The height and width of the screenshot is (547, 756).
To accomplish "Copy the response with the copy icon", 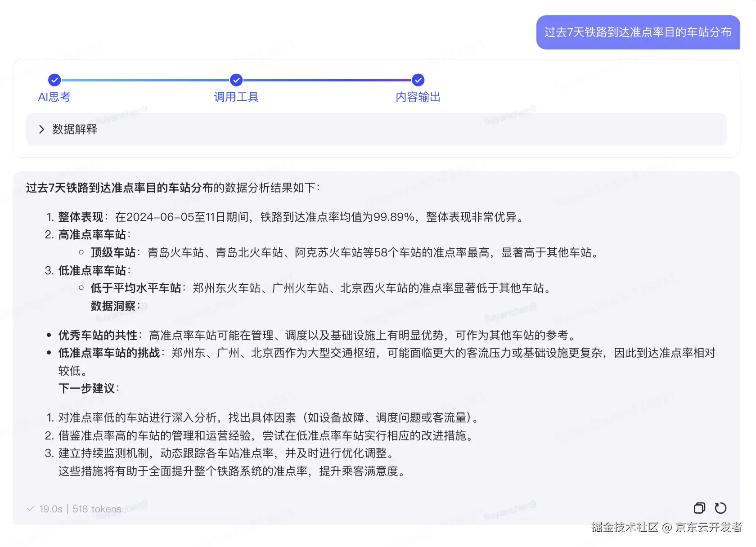I will [x=699, y=508].
